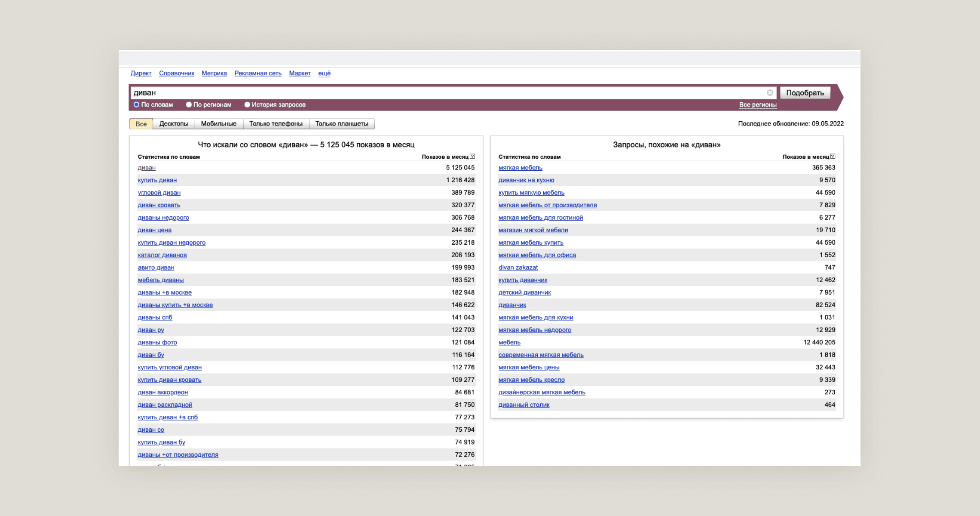Open the 'Директ' link

pos(141,74)
